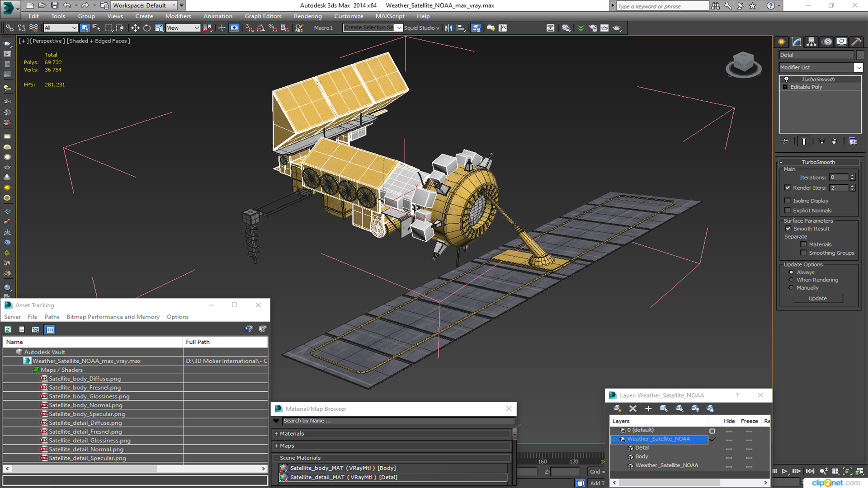Open the Workspace Default dropdown
Screen dimensions: 868x488
point(174,5)
